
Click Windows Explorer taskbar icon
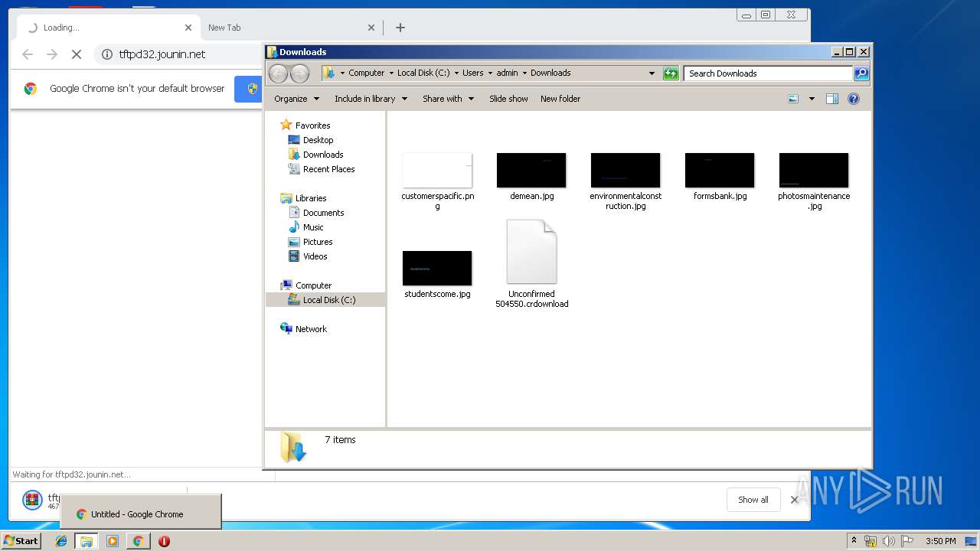(87, 541)
